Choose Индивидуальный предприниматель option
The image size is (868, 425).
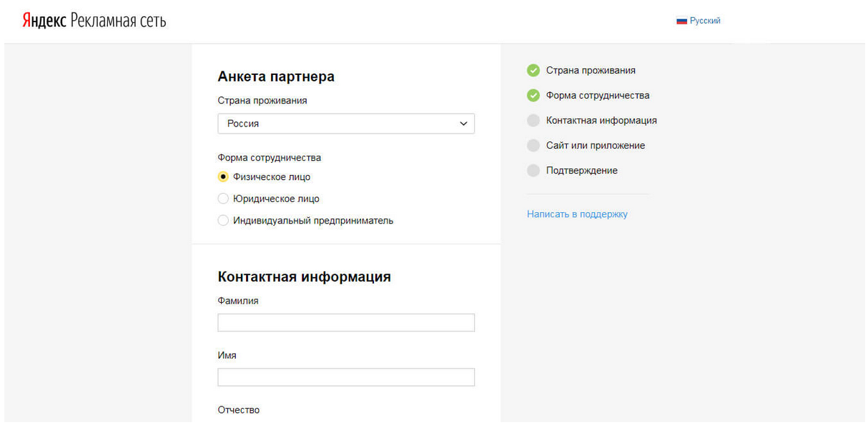223,221
